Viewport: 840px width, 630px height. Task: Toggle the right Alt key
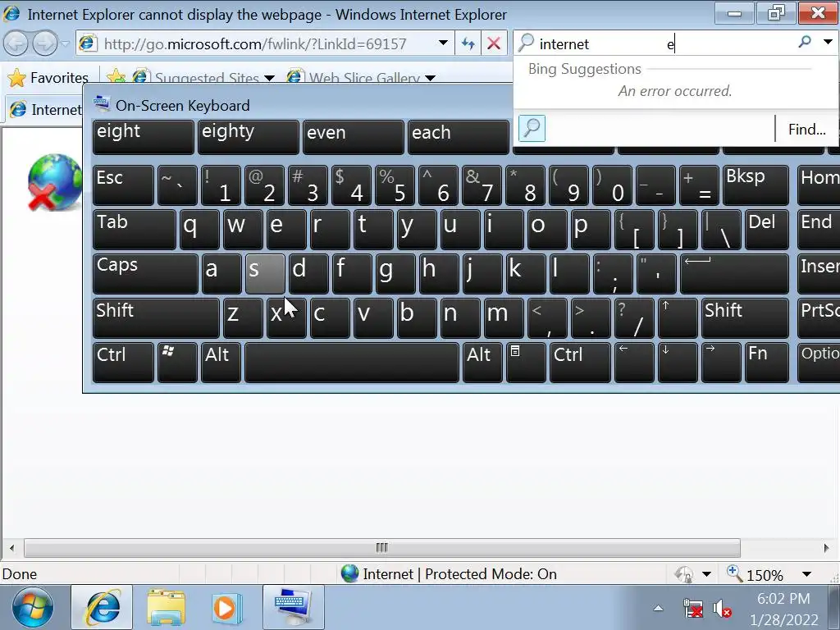coord(482,363)
